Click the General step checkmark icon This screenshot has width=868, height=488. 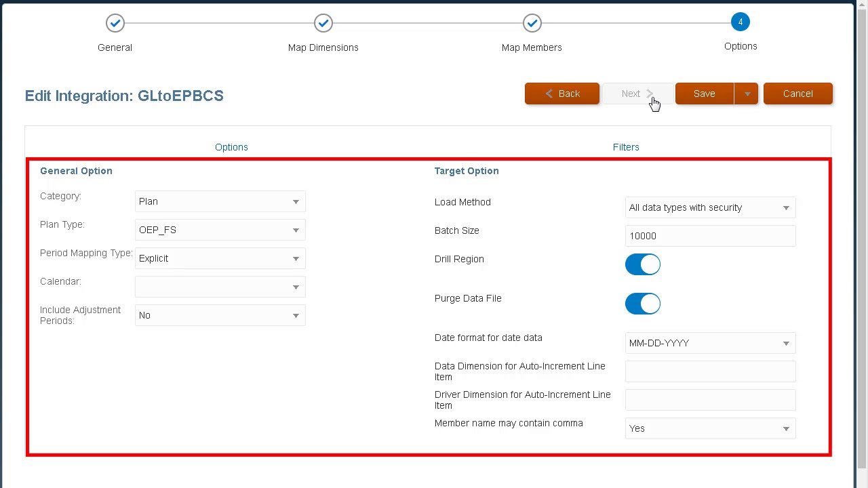click(115, 24)
